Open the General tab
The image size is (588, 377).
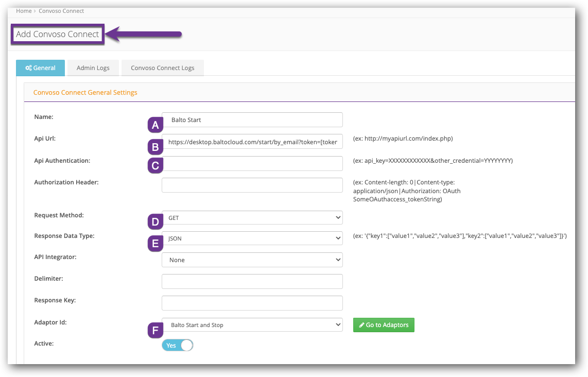[x=41, y=68]
